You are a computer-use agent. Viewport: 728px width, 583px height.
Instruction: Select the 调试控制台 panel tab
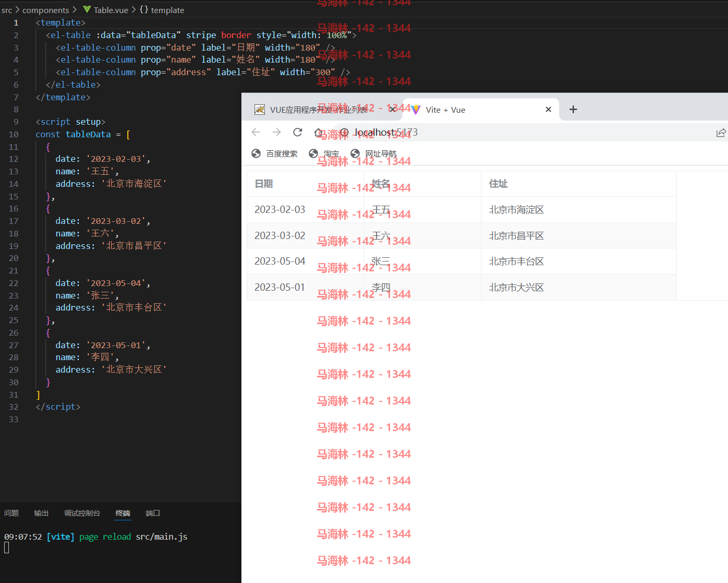(x=82, y=513)
